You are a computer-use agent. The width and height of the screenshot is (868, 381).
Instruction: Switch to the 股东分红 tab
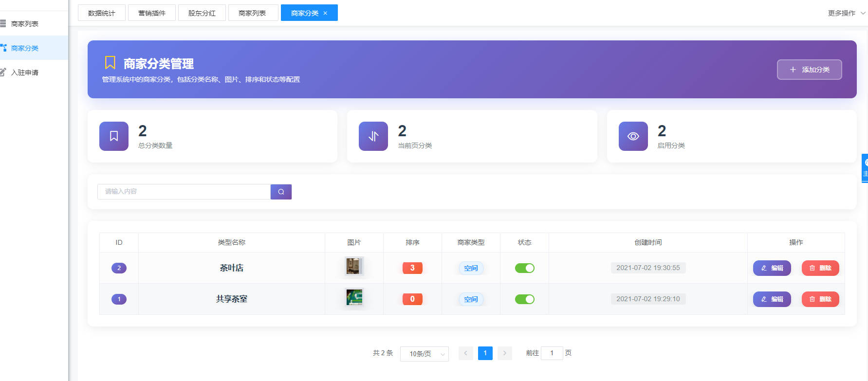click(x=202, y=13)
